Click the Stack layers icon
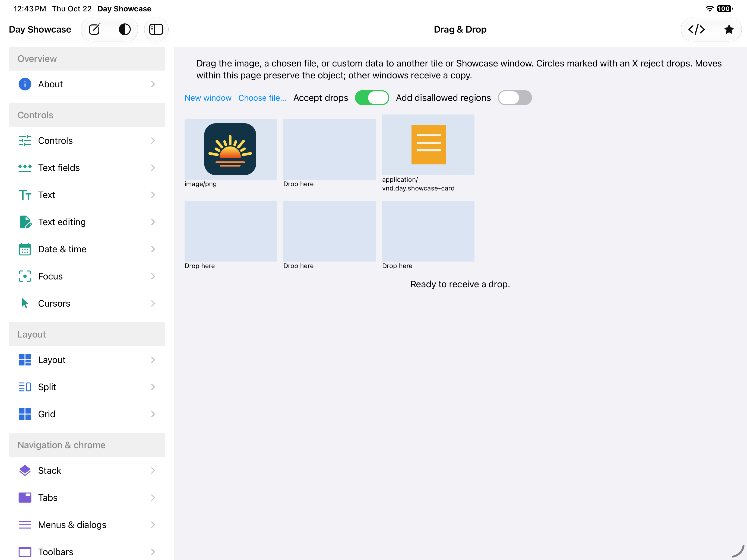This screenshot has width=747, height=560. 25,470
